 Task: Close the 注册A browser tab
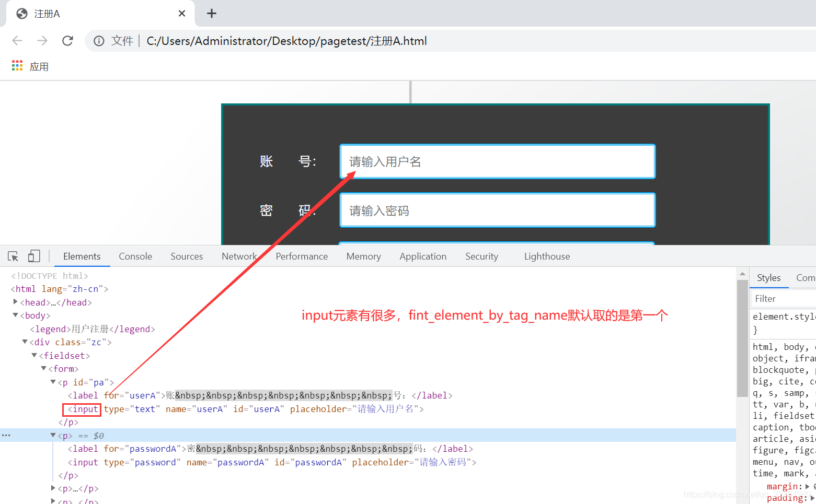click(x=182, y=14)
